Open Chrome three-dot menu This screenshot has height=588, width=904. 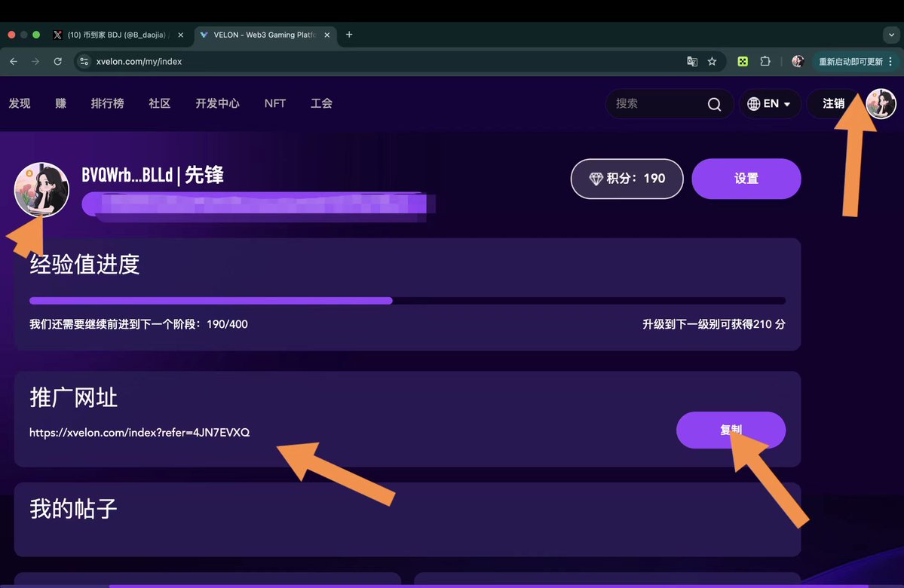pos(890,61)
